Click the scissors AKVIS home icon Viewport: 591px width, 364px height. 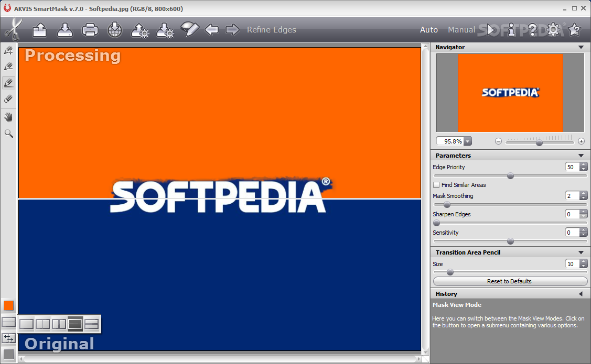[14, 29]
